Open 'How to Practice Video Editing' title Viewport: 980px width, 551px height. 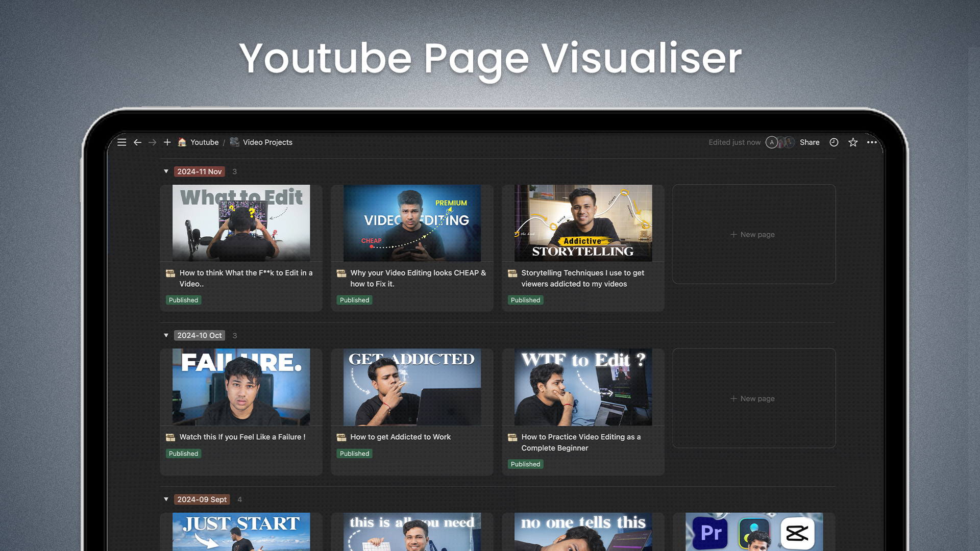(x=581, y=442)
